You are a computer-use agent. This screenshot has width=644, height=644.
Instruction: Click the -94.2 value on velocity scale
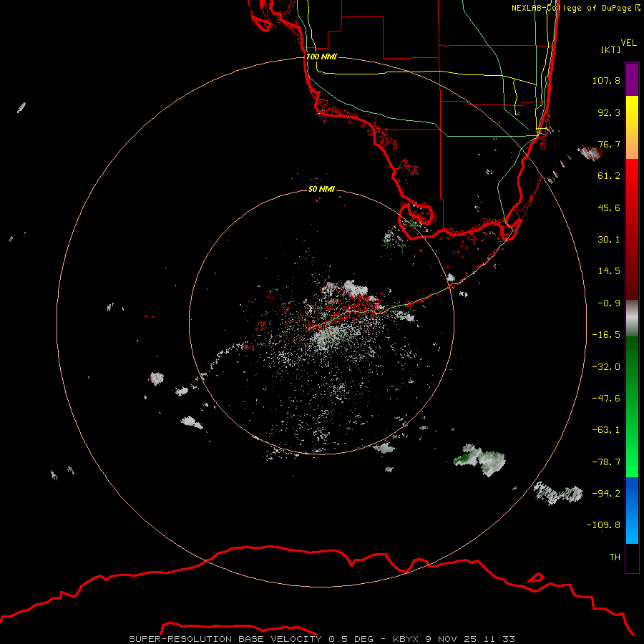(606, 494)
